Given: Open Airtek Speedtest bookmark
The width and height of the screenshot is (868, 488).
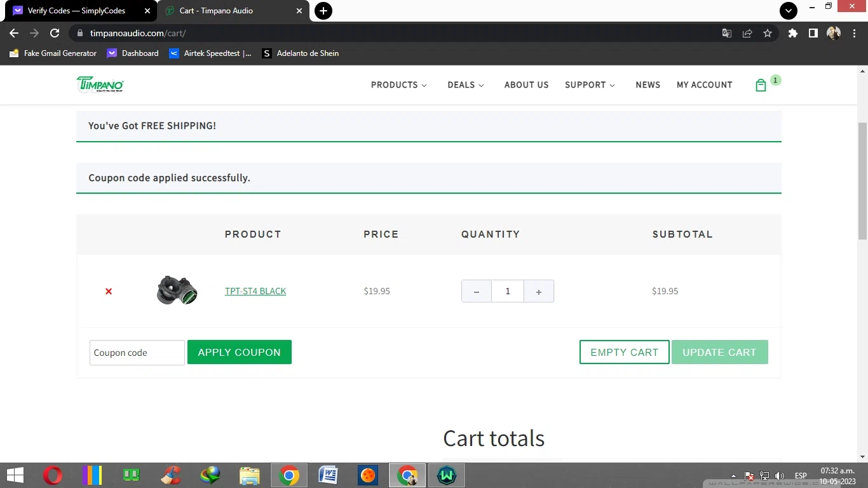Looking at the screenshot, I should (210, 53).
